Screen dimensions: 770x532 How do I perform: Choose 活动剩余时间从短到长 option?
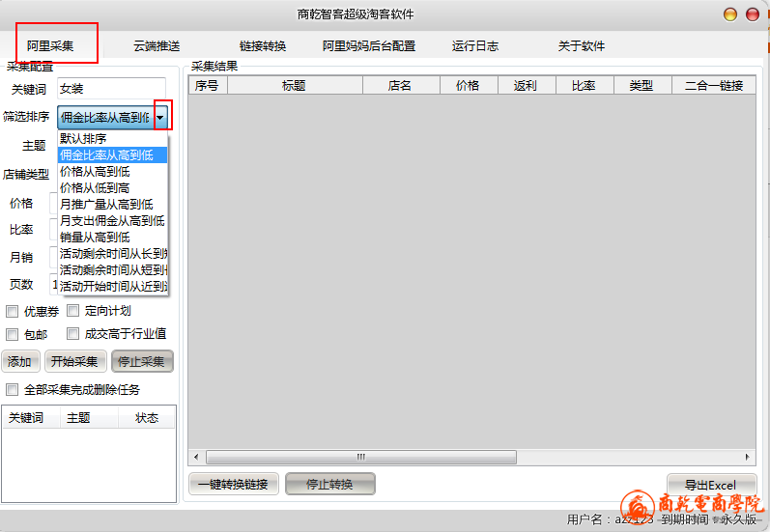pyautogui.click(x=113, y=270)
